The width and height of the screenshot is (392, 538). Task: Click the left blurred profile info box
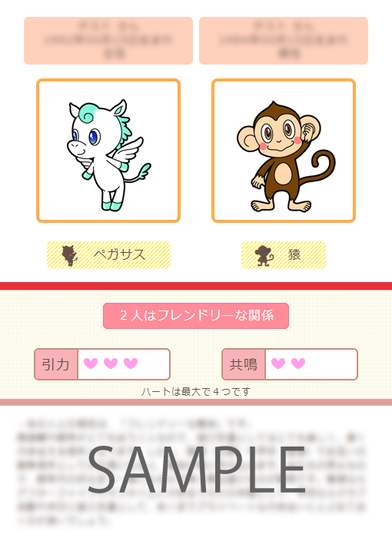(x=108, y=41)
